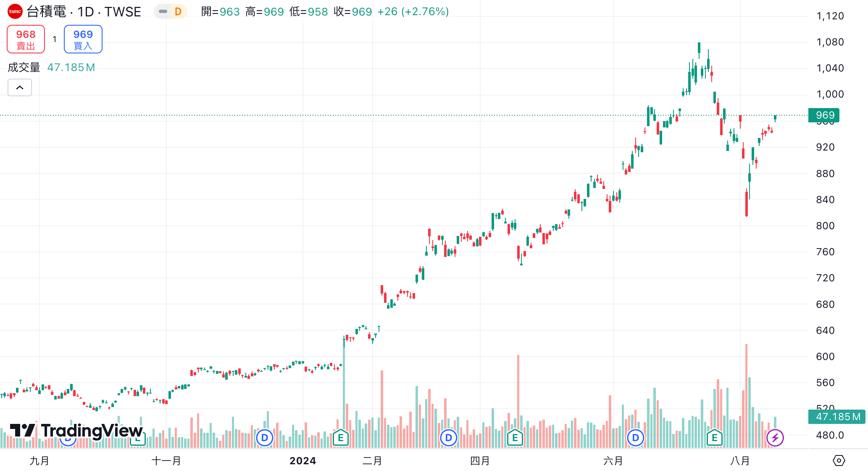The height and width of the screenshot is (471, 868).
Task: Collapse the indicator legend with the chevron
Action: click(20, 87)
